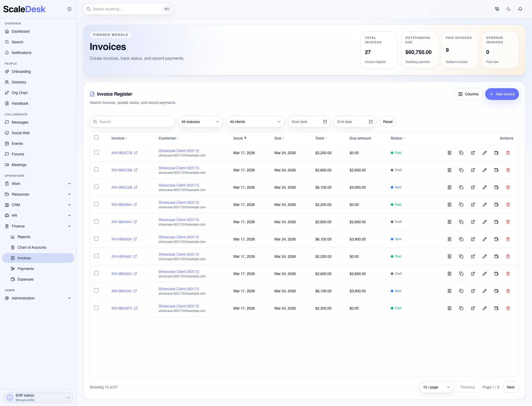This screenshot has width=532, height=406.
Task: Open the Messages page
Action: [x=38, y=122]
